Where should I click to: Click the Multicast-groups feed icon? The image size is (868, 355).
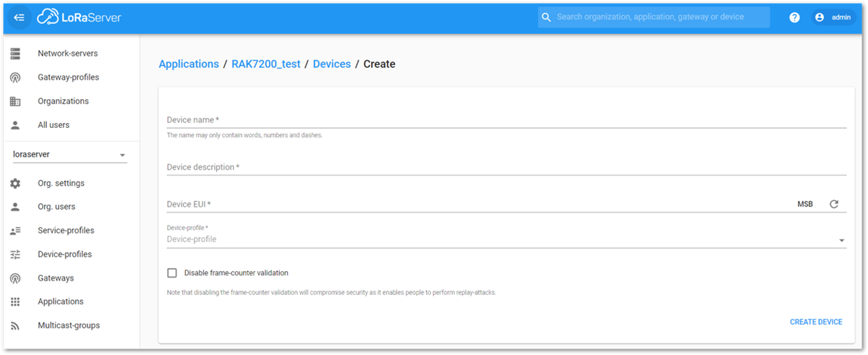coord(15,325)
